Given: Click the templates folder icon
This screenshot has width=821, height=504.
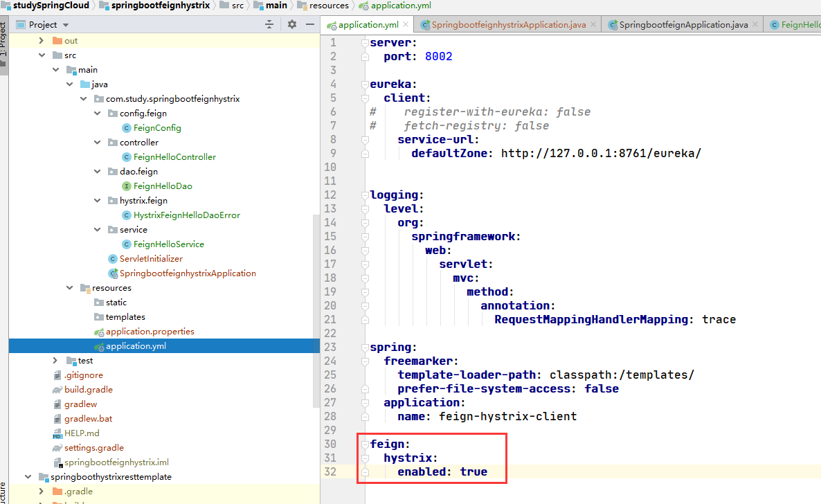Looking at the screenshot, I should [x=99, y=317].
